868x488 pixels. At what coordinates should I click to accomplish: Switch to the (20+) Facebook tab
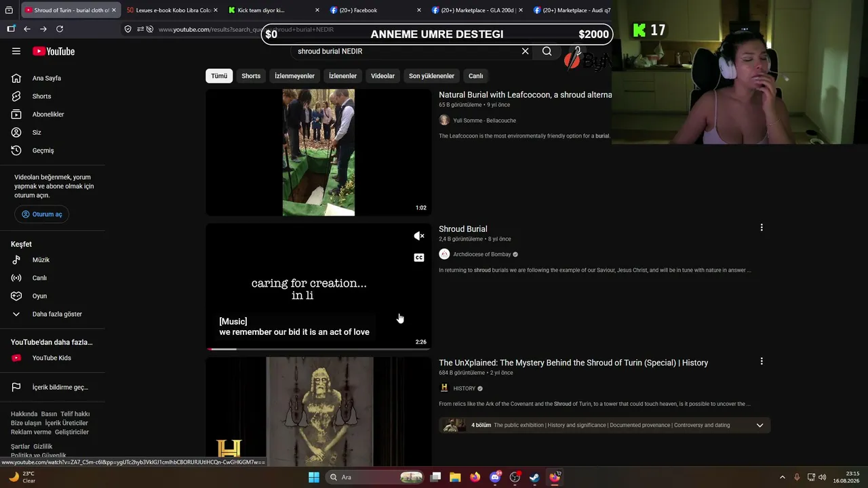372,10
